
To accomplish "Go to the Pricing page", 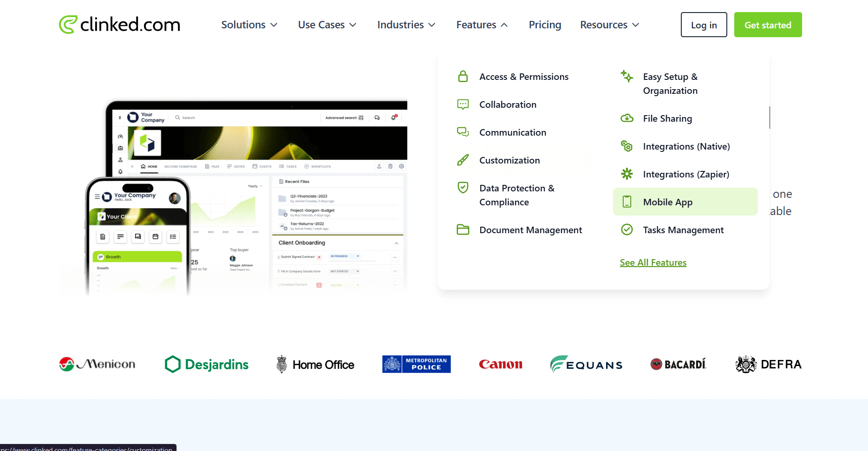I will tap(545, 25).
